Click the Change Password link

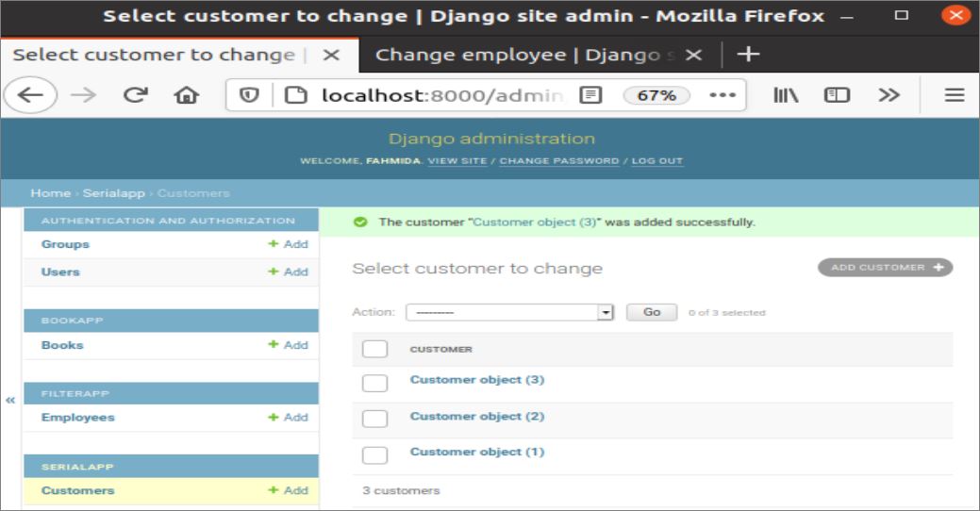558,161
